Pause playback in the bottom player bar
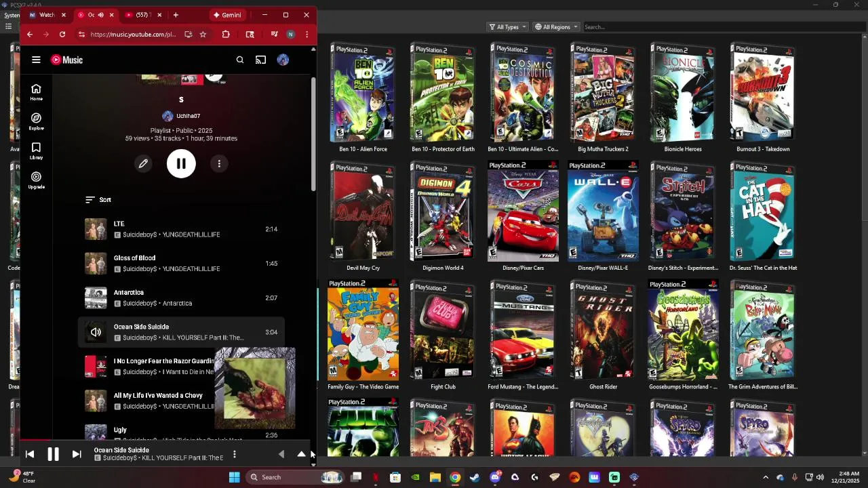 pos(53,454)
